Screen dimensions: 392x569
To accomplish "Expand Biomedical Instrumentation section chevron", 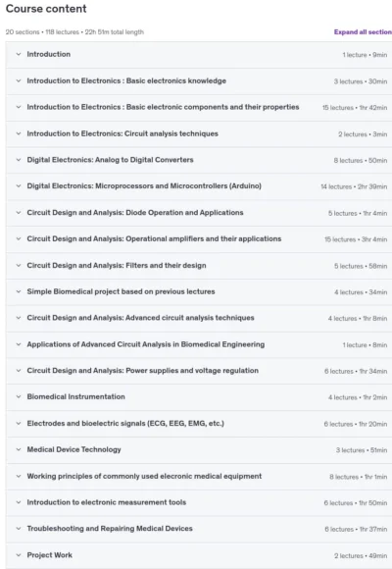I will (19, 397).
